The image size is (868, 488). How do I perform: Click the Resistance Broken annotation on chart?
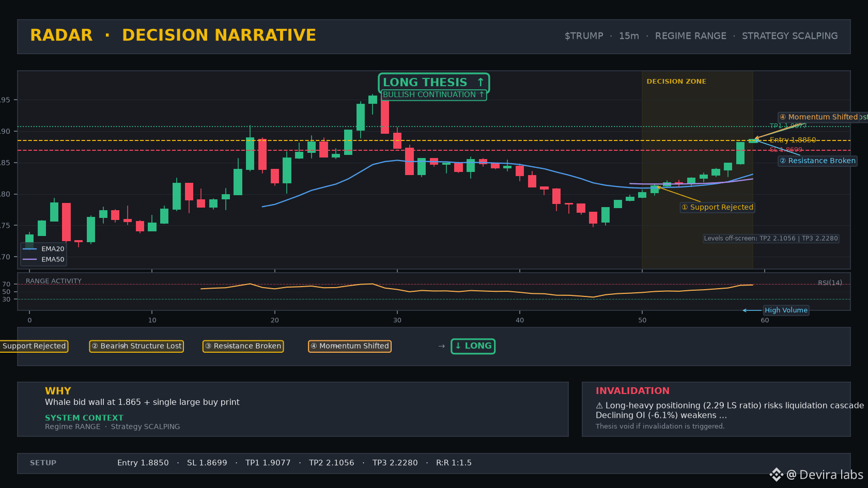[x=817, y=161]
